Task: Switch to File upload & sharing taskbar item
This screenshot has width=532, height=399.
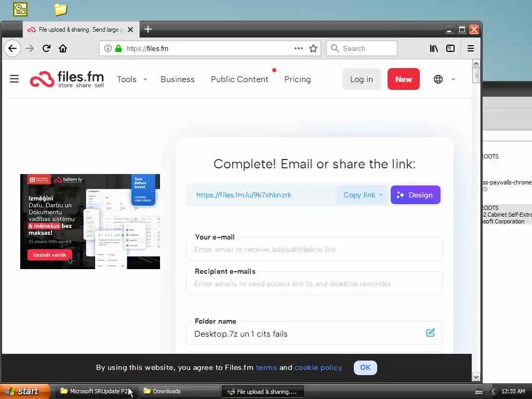Action: 262,392
